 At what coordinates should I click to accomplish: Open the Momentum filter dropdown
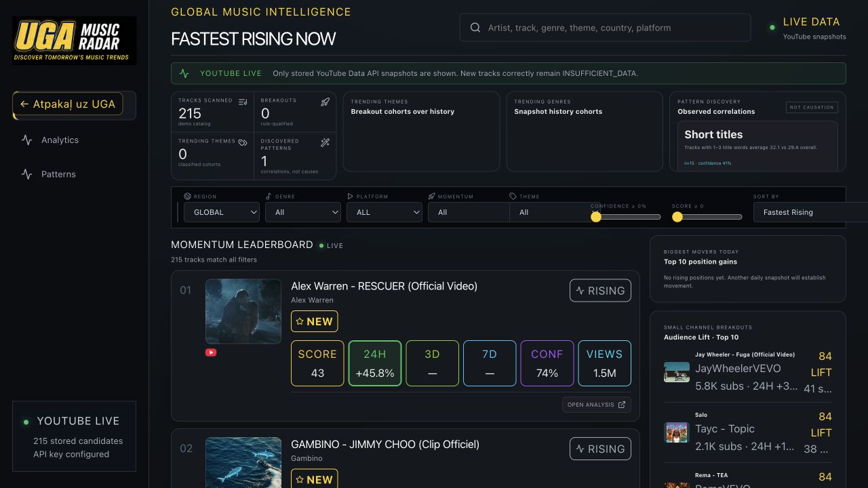tap(469, 212)
